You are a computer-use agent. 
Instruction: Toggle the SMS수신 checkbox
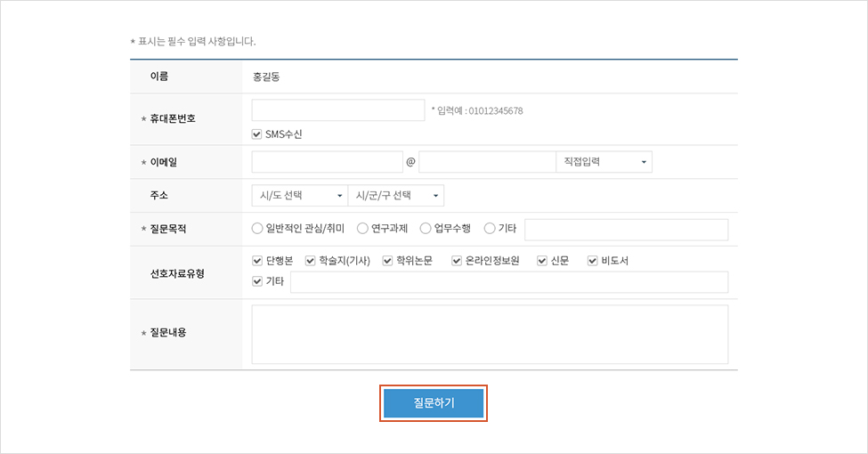click(257, 135)
